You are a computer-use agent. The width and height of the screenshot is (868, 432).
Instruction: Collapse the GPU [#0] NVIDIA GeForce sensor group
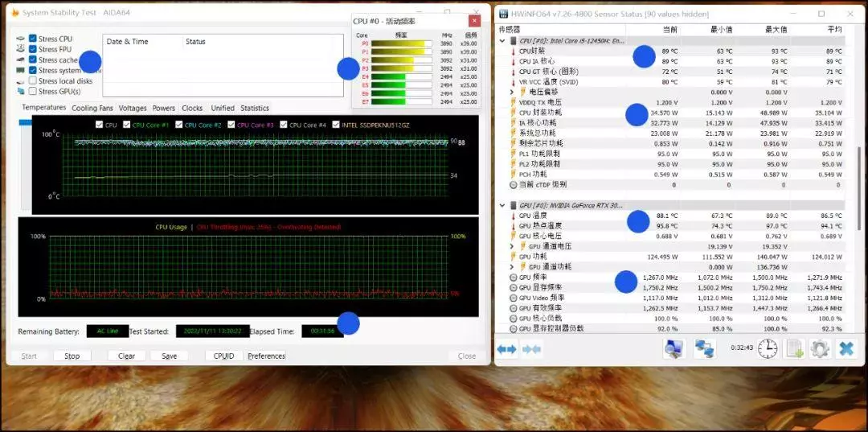[x=502, y=205]
